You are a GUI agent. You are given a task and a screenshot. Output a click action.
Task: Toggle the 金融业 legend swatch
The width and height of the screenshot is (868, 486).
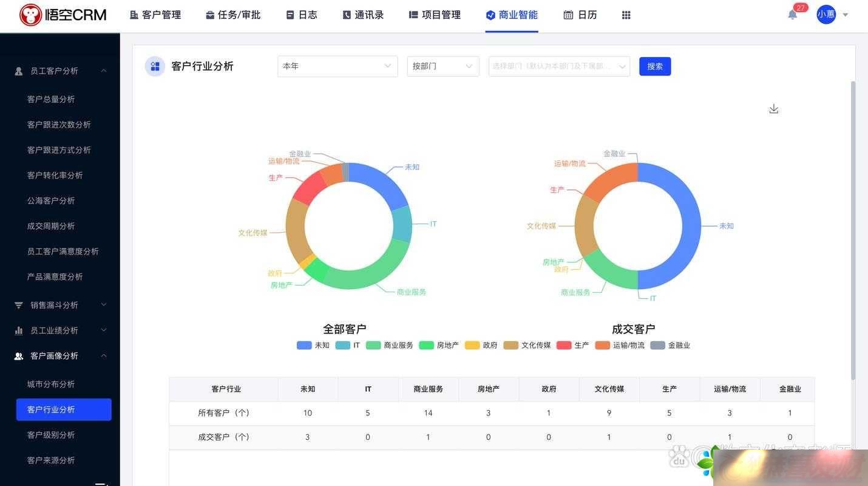pos(658,345)
